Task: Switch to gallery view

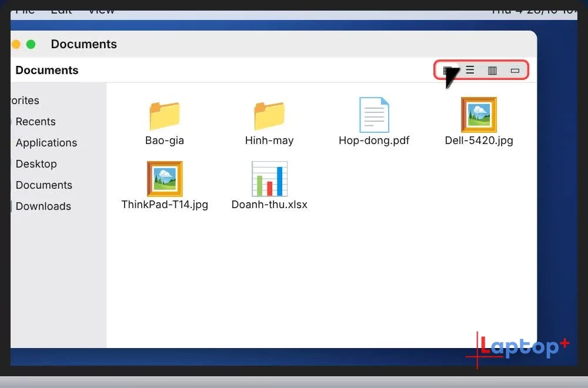Action: coord(515,71)
